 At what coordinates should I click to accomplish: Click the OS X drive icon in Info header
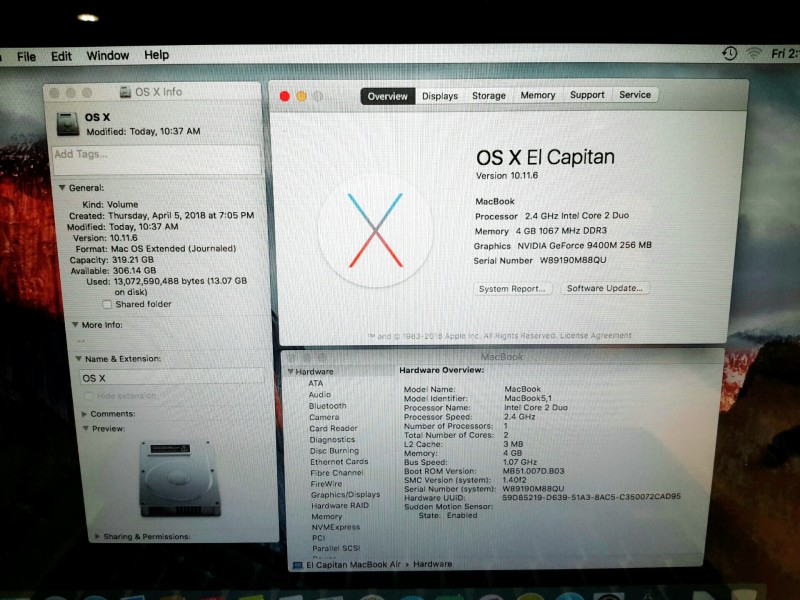click(68, 124)
